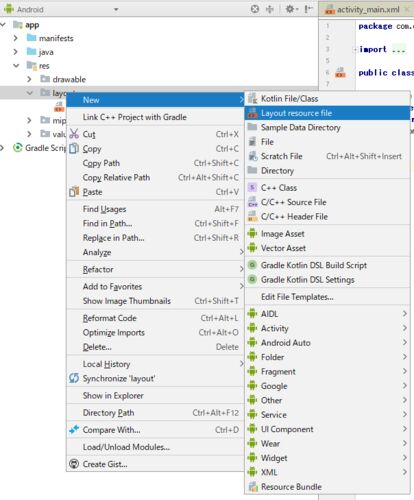The height and width of the screenshot is (500, 414).
Task: Collapse the res folder
Action: click(16, 66)
